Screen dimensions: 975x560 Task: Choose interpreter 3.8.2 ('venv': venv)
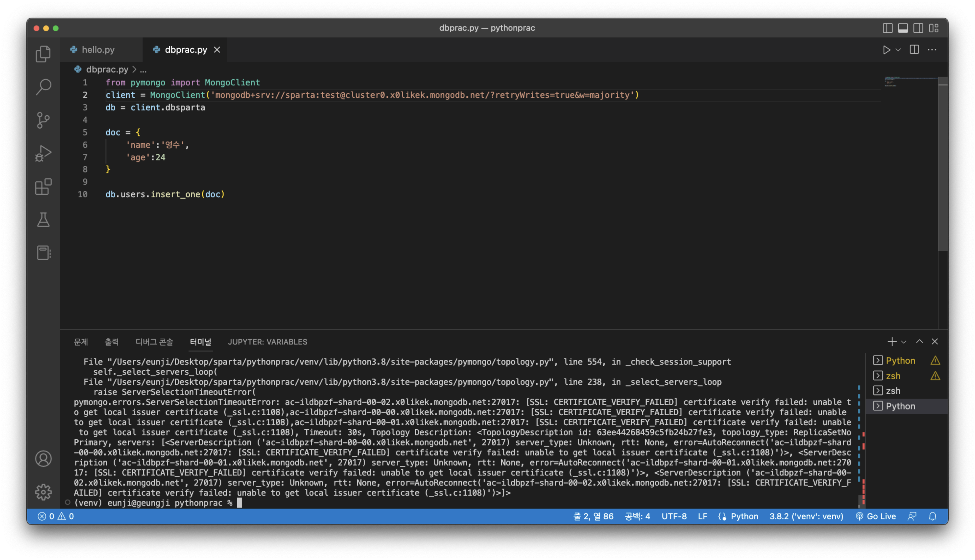806,516
